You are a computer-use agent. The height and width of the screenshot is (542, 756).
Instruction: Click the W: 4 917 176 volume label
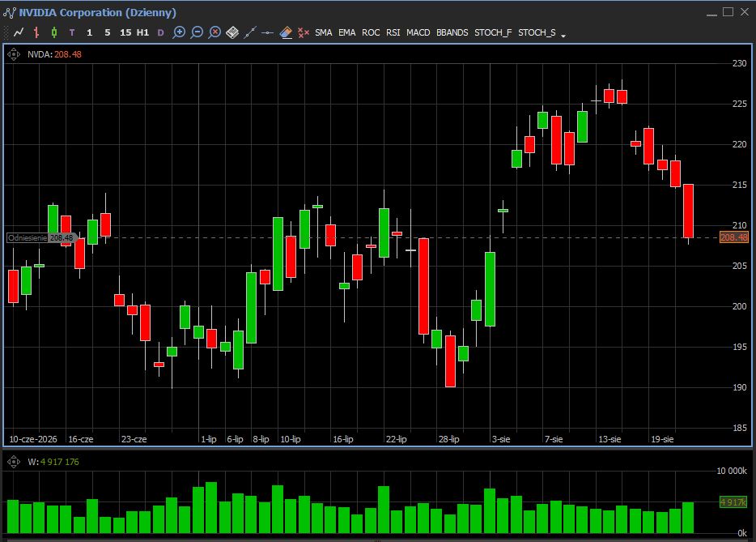pyautogui.click(x=53, y=462)
